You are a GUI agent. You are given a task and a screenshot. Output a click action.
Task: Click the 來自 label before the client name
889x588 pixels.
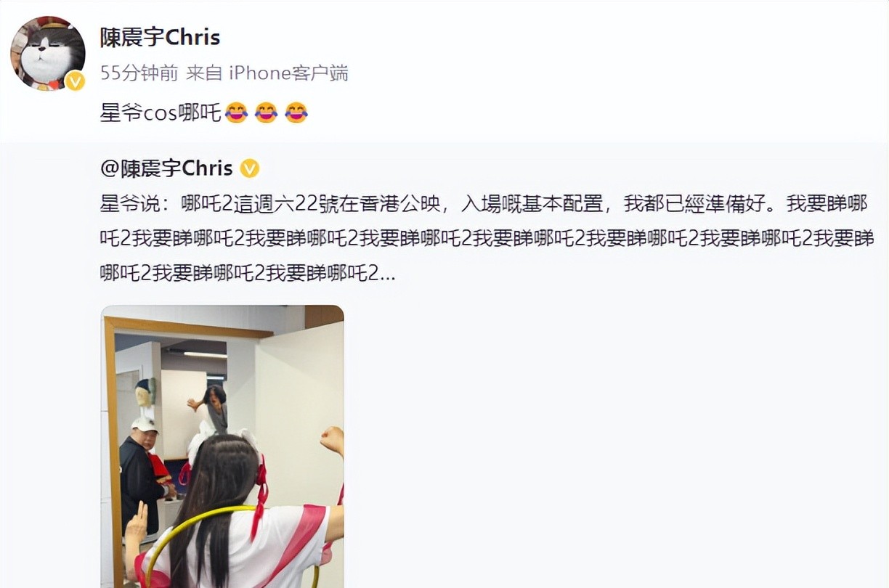205,73
